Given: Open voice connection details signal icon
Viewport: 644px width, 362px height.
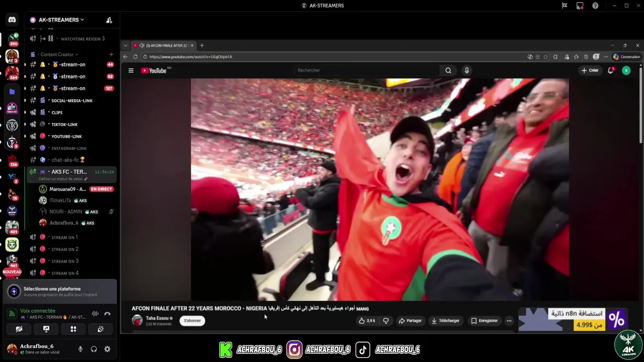Looking at the screenshot, I should [x=12, y=314].
